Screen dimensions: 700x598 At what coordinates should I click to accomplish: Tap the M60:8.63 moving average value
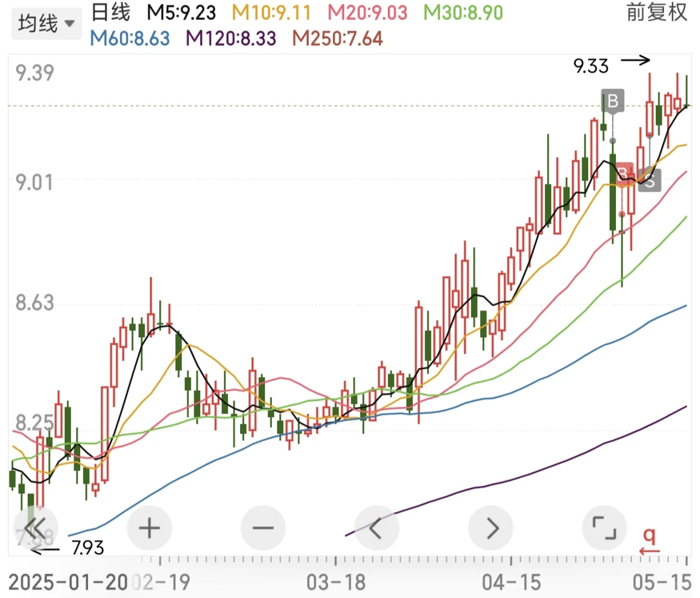130,38
